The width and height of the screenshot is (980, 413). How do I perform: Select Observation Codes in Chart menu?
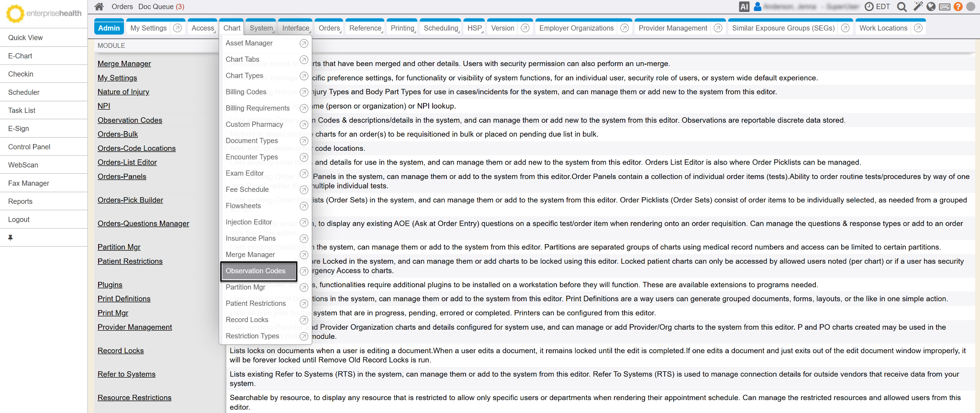pyautogui.click(x=256, y=271)
